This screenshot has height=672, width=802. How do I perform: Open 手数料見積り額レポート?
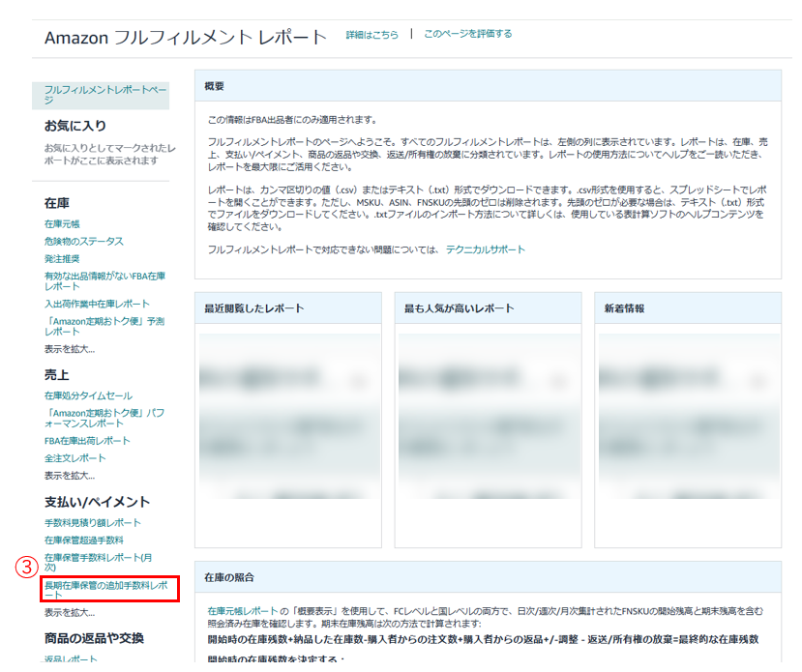[93, 523]
